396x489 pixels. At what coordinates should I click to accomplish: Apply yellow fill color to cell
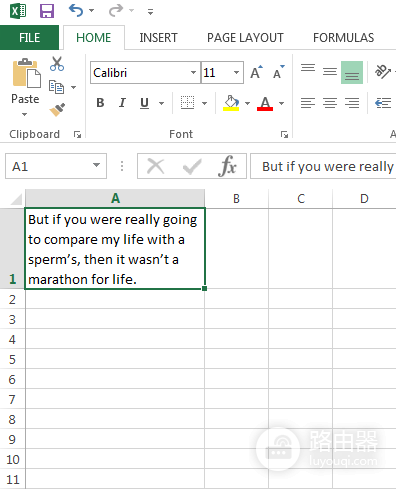(231, 103)
